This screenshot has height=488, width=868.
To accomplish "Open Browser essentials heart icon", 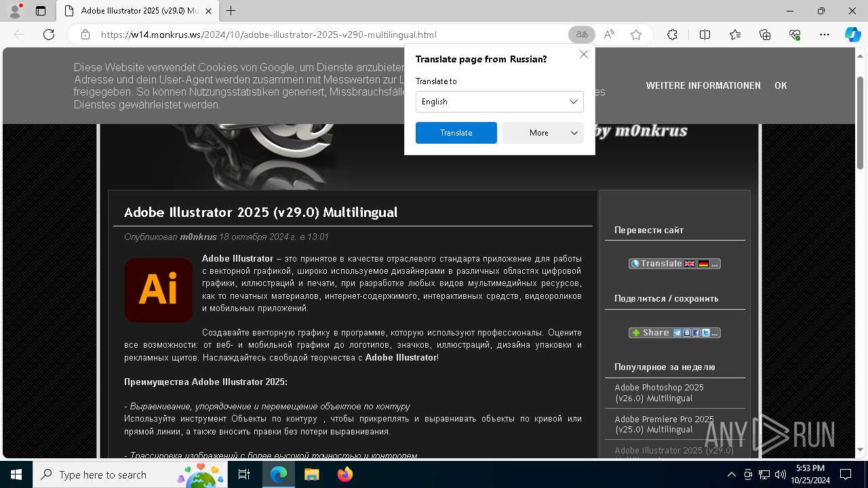I will pyautogui.click(x=795, y=35).
